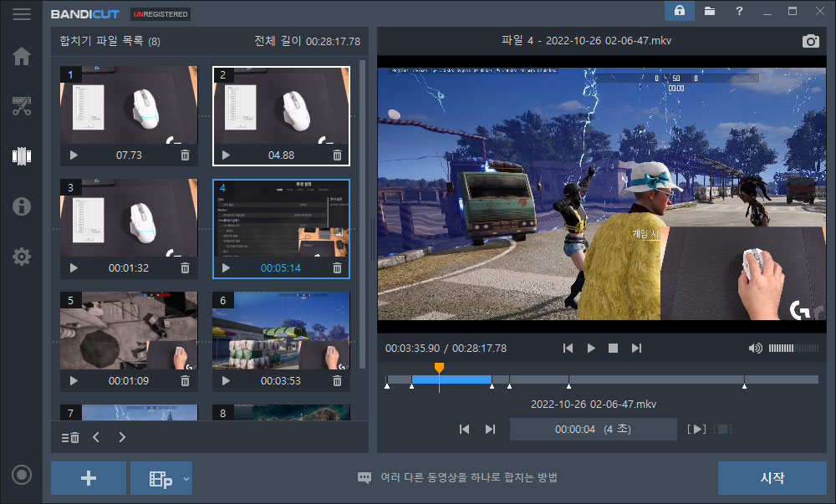Play clip 6 with duration 00:03:53

point(226,381)
